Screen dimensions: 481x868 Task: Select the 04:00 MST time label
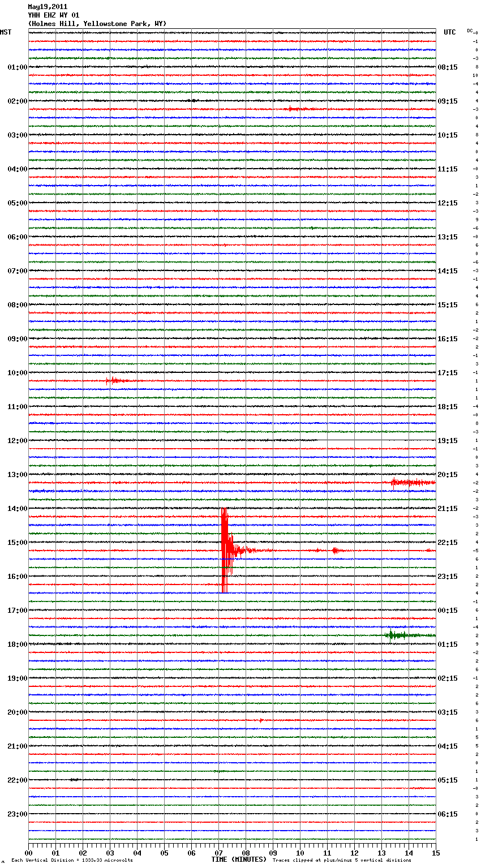18,169
